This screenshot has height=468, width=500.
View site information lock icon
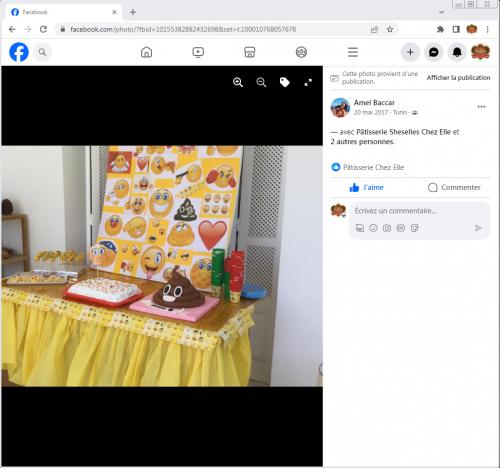coord(62,29)
